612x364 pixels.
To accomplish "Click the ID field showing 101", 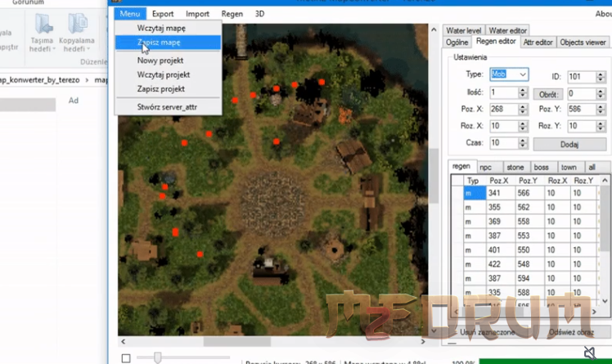I will (581, 76).
